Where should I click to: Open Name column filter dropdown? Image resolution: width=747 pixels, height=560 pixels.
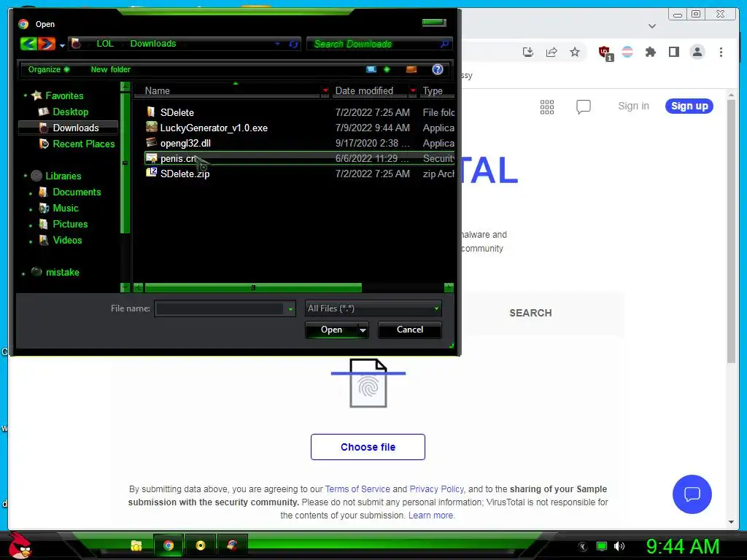(x=325, y=90)
